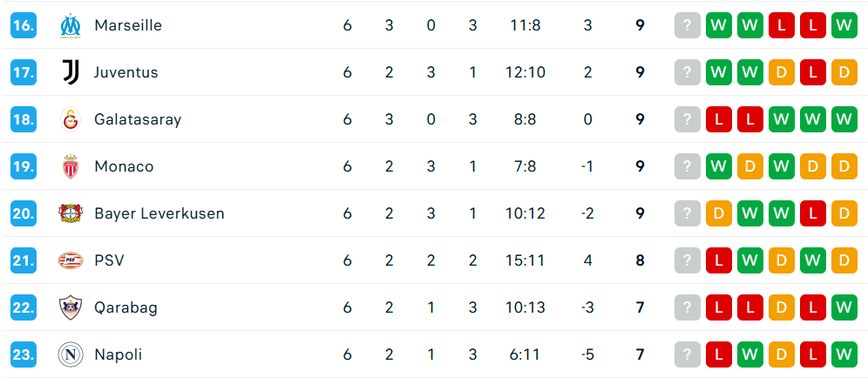Click the rank 16 position badge

click(24, 25)
